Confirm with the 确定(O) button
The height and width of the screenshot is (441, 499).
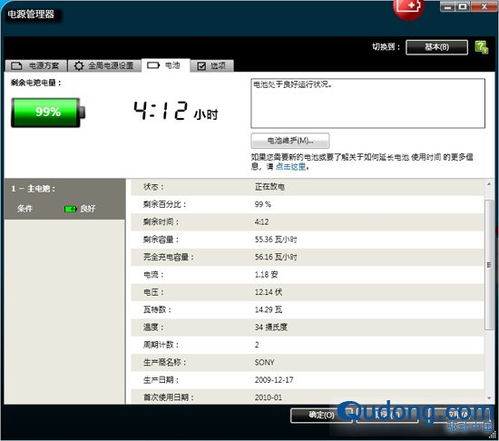(x=321, y=415)
